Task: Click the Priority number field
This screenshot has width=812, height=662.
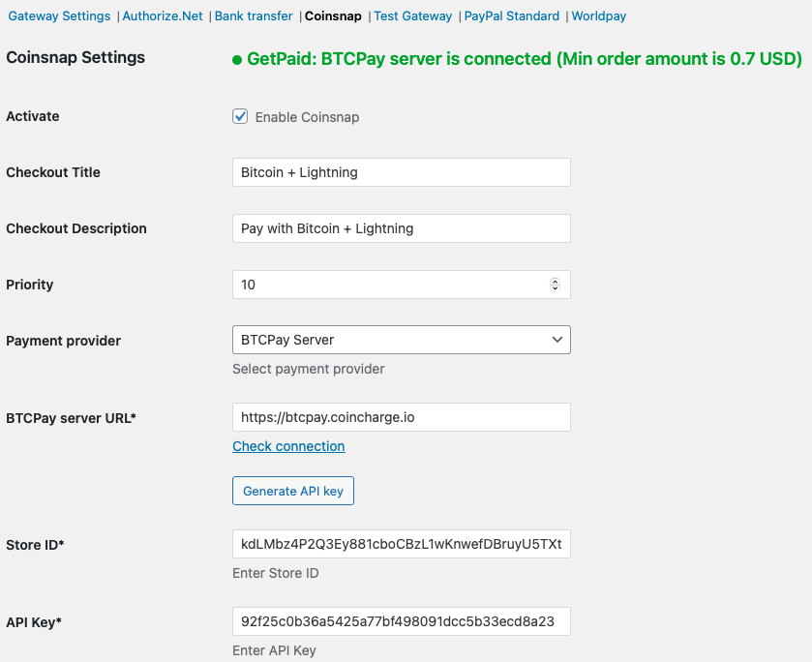Action: 387,285
